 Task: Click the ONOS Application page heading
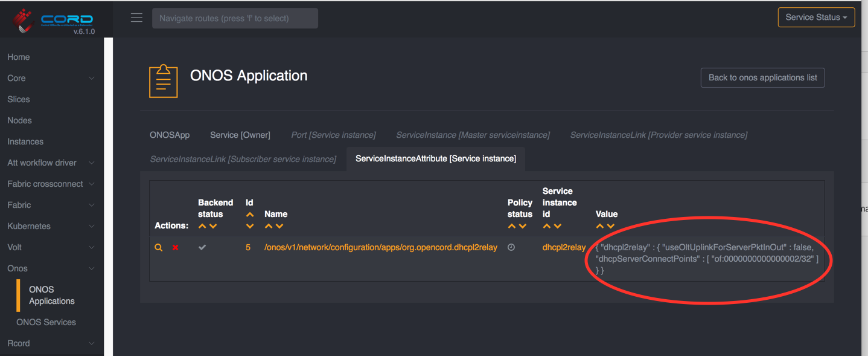(249, 76)
